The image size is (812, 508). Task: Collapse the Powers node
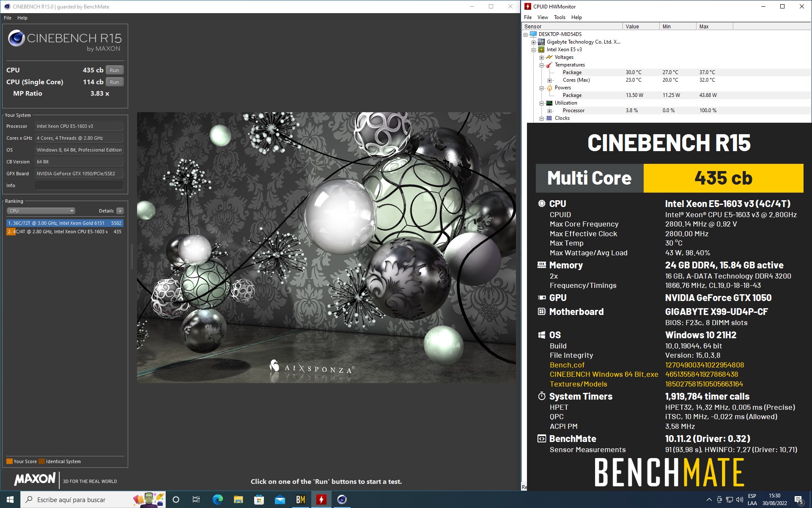541,88
